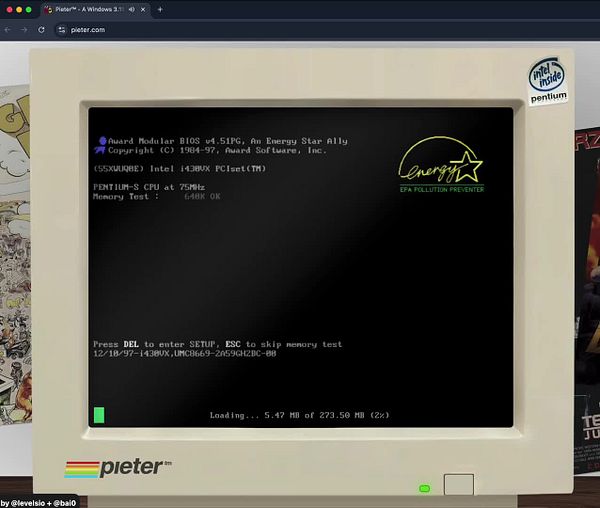This screenshot has height=508, width=600.
Task: Click the game box right of monitor
Action: click(x=587, y=300)
